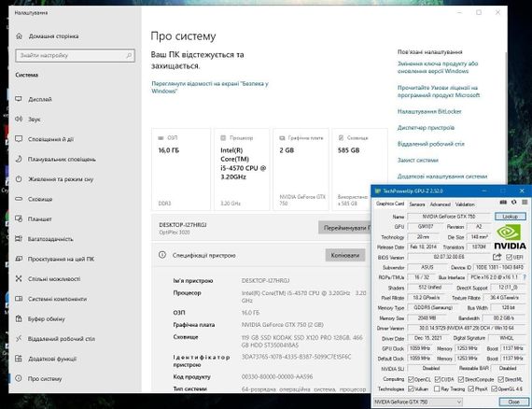This screenshot has width=532, height=409.
Task: Open the Advanced tab in GPU-Z
Action: 440,204
